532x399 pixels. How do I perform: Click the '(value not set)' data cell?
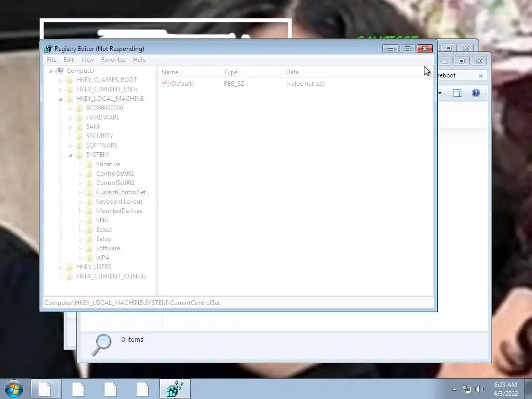pyautogui.click(x=305, y=84)
